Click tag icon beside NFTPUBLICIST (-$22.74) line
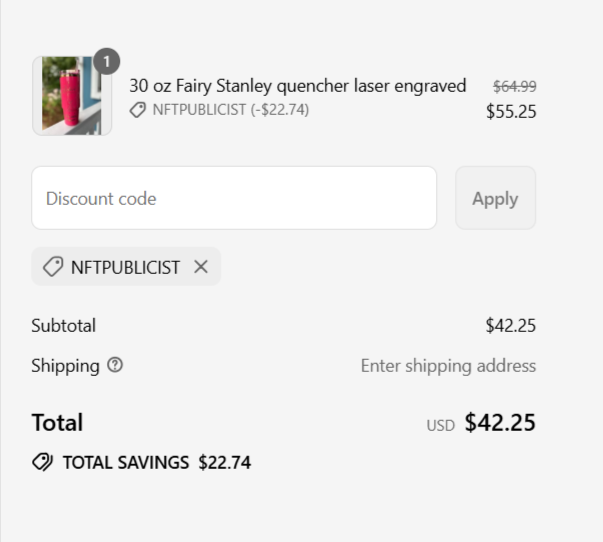603x542 pixels. [138, 110]
